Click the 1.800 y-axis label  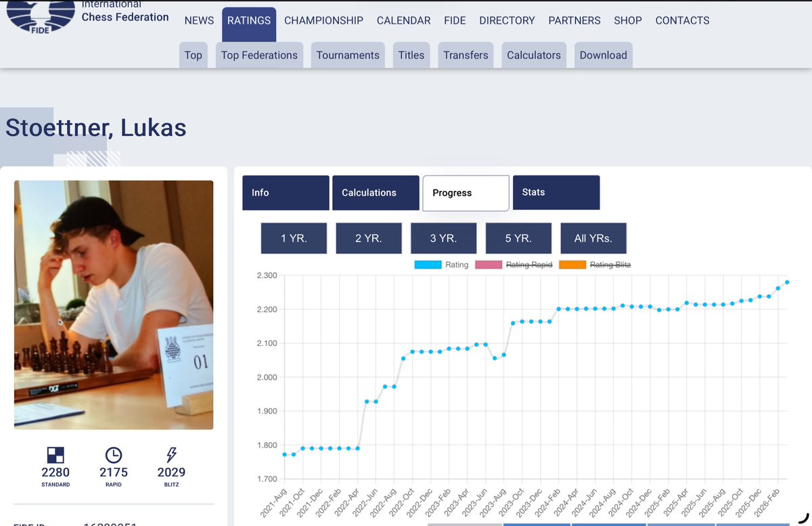click(267, 445)
